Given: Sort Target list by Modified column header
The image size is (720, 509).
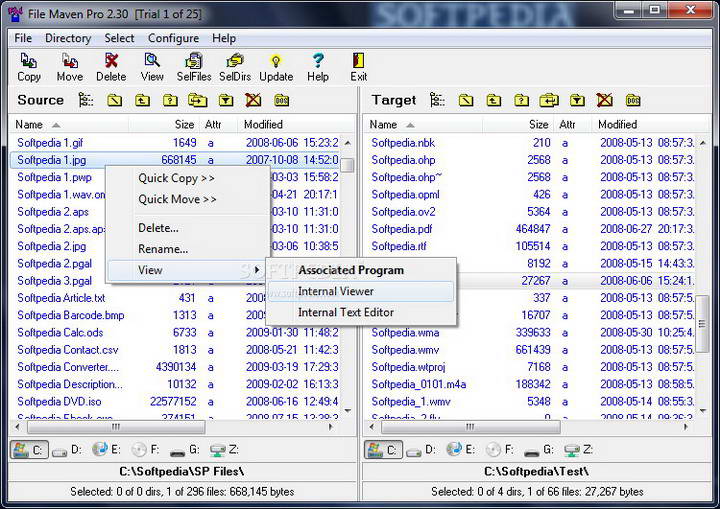Looking at the screenshot, I should [x=651, y=124].
